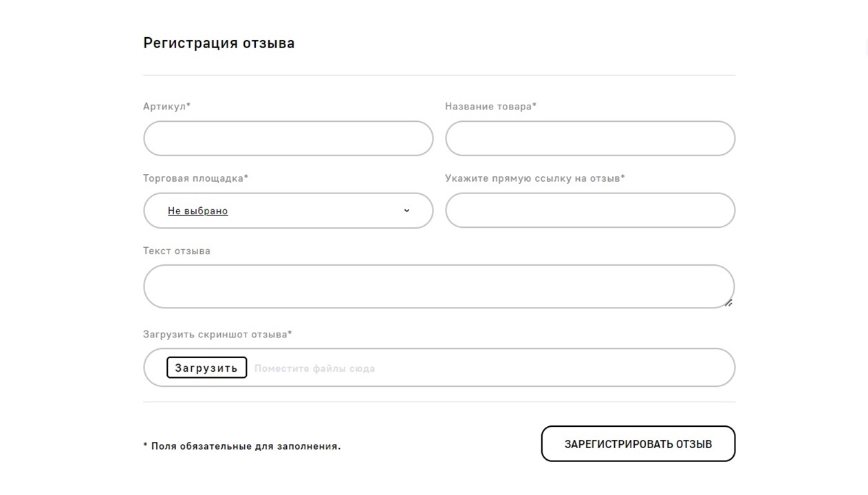Screen dimensions: 868x495
Task: Click the 'Не выбрано' selected option text
Action: coord(197,211)
